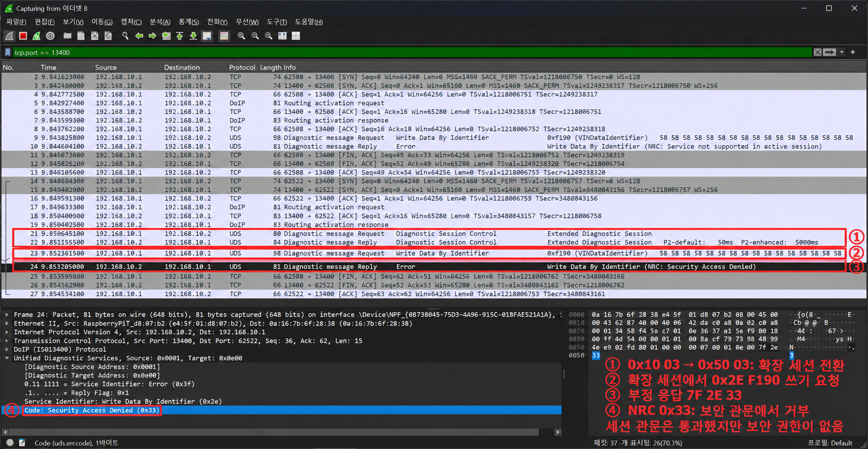Screen dimensions: 868x449
Task: Sort packets by the Info column header
Action: click(x=574, y=67)
